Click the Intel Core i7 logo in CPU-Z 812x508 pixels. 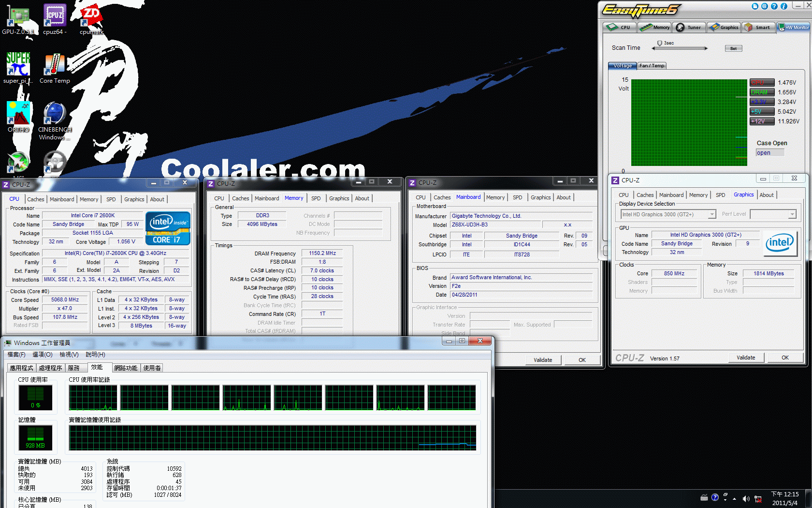pyautogui.click(x=168, y=228)
